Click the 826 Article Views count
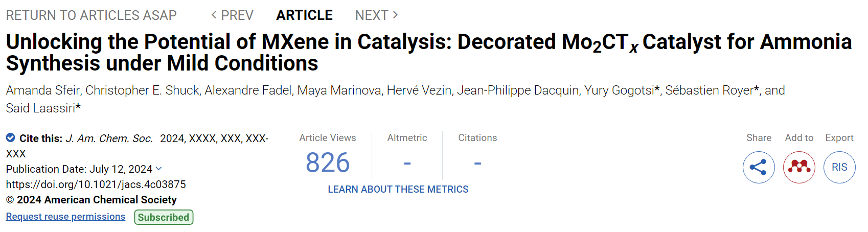This screenshot has height=232, width=868. tap(328, 163)
